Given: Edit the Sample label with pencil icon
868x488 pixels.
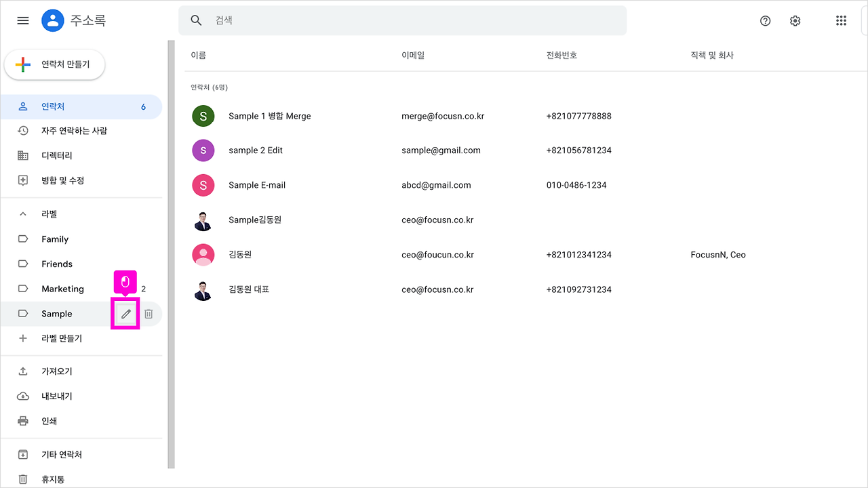Looking at the screenshot, I should click(125, 314).
